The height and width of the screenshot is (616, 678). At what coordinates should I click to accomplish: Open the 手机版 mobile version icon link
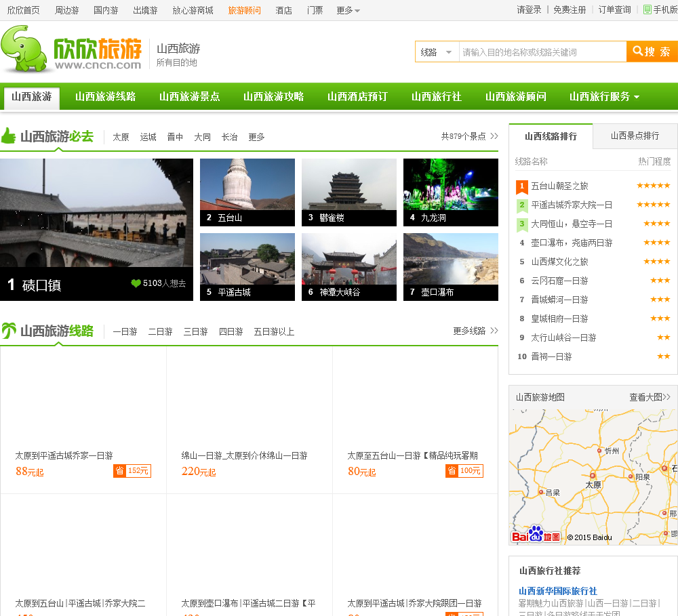[647, 9]
